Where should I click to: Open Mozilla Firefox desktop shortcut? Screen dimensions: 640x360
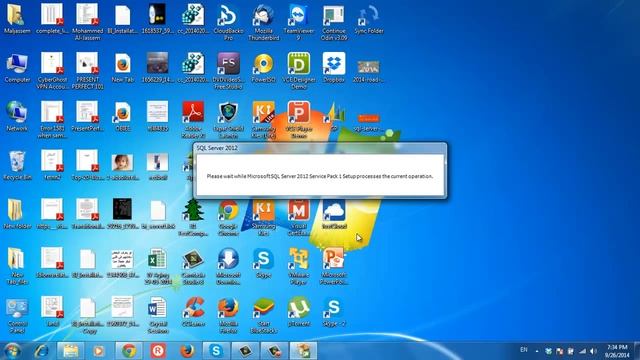tap(228, 315)
